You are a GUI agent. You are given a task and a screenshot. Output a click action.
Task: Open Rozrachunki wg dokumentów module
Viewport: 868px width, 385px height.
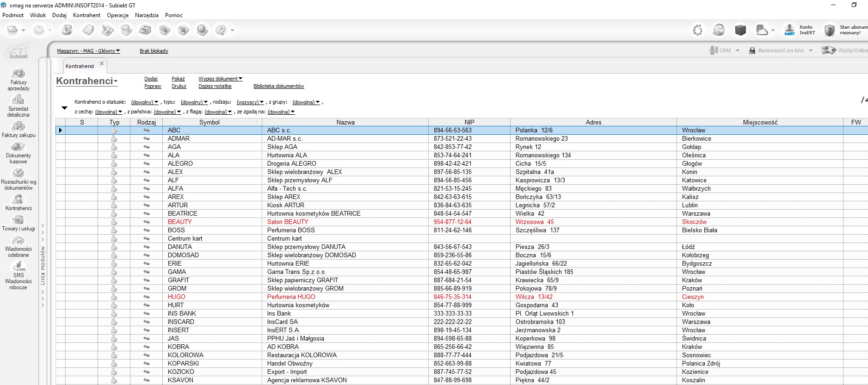(18, 179)
